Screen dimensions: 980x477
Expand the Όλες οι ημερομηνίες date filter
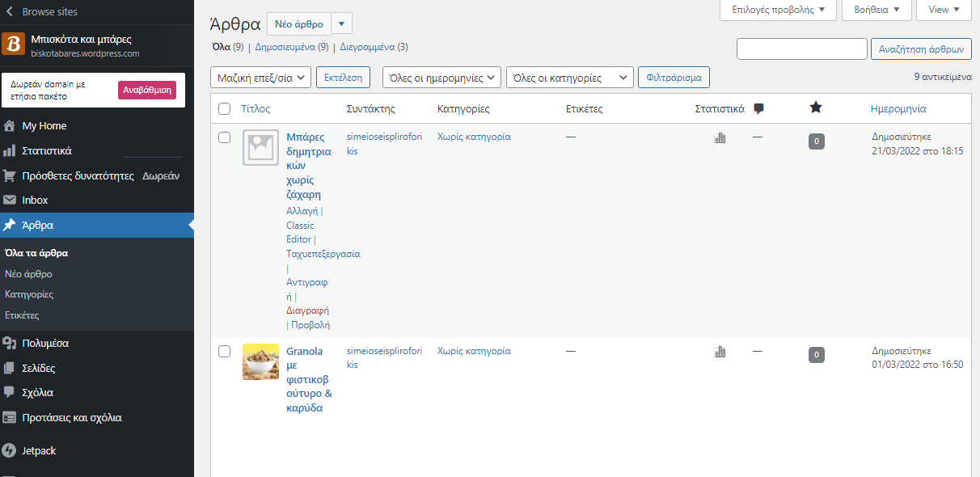[x=441, y=78]
